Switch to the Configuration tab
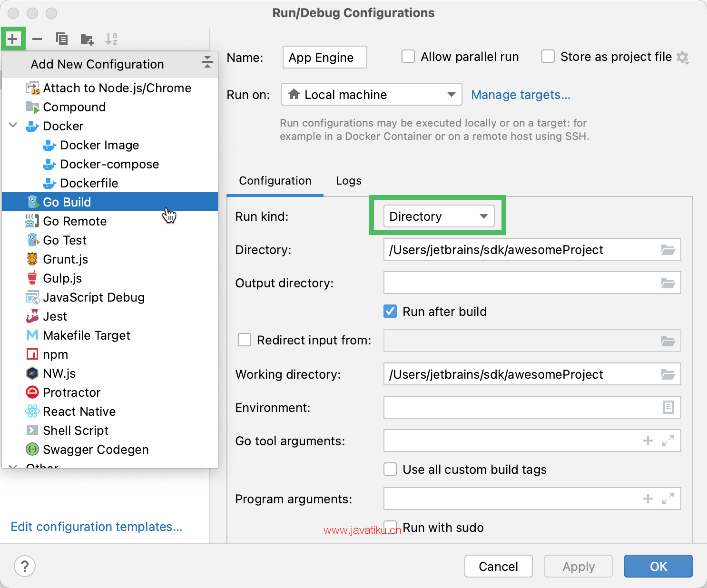This screenshot has width=707, height=588. pos(275,181)
